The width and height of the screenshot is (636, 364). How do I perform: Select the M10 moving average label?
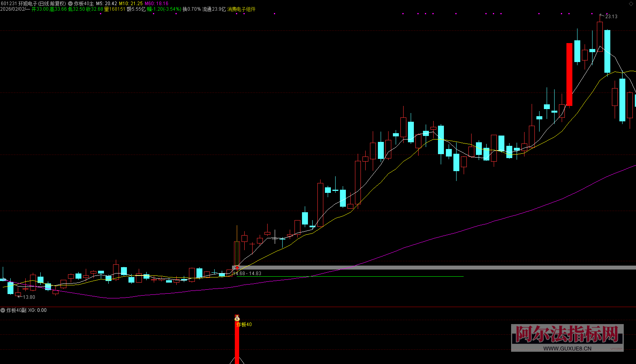131,4
